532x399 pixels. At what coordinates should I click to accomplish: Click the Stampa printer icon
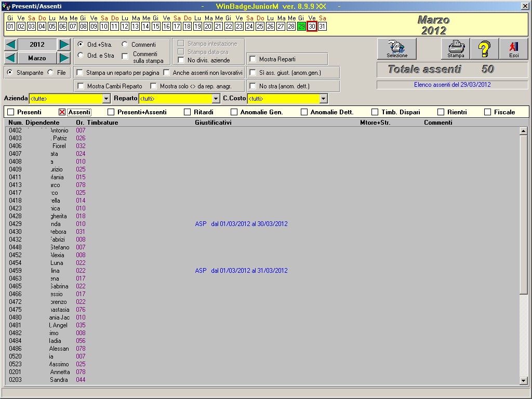point(455,49)
